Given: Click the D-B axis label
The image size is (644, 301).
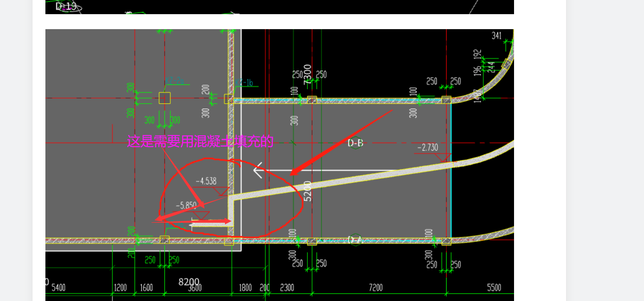Looking at the screenshot, I should (x=355, y=143).
